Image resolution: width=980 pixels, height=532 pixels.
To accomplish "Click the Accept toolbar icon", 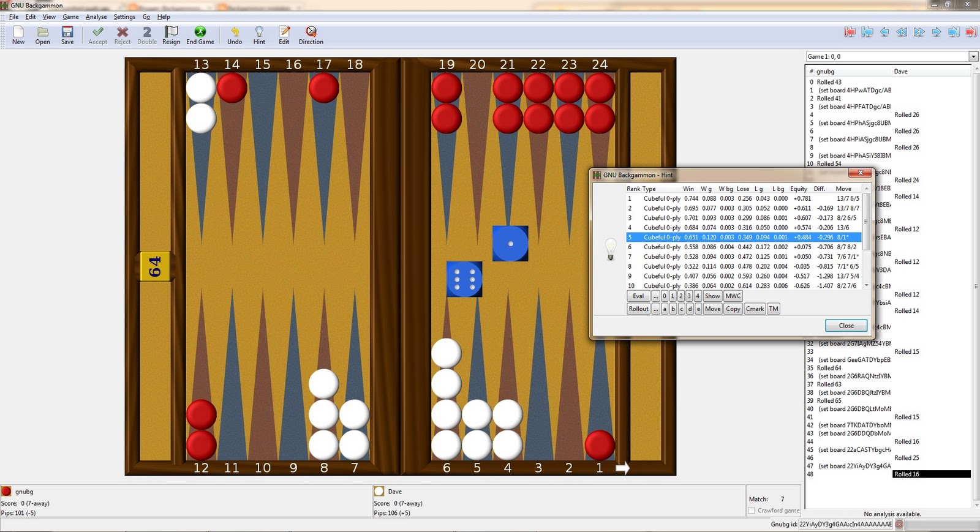I will 97,35.
